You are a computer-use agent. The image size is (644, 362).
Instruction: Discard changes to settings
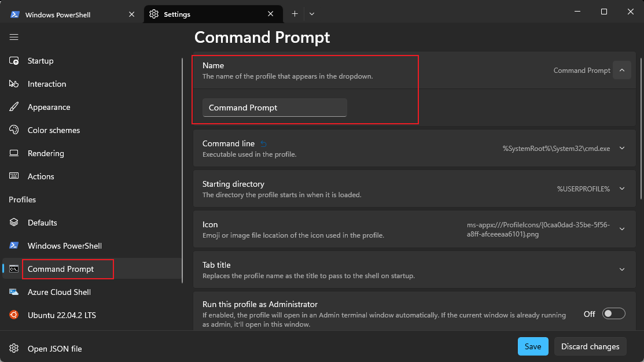coord(590,346)
